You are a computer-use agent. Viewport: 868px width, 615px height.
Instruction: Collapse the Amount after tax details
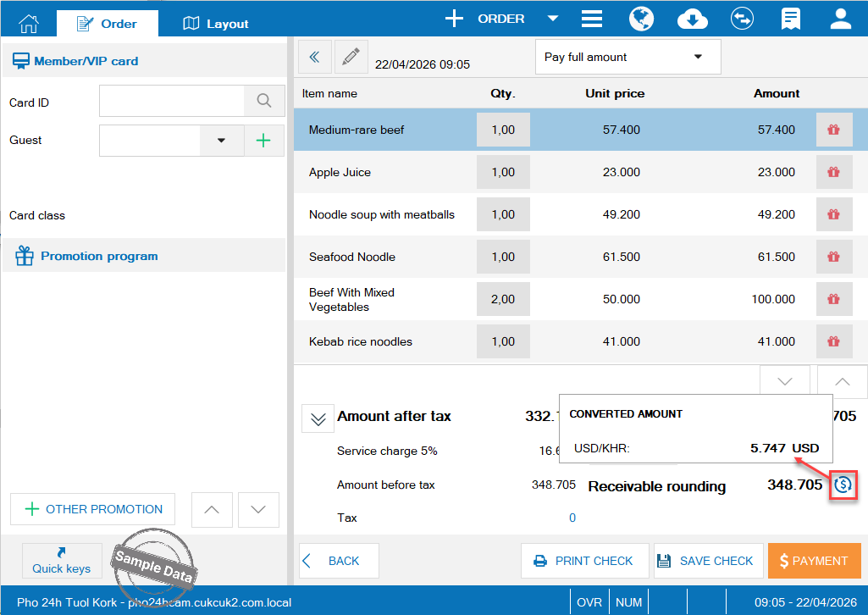coord(318,418)
